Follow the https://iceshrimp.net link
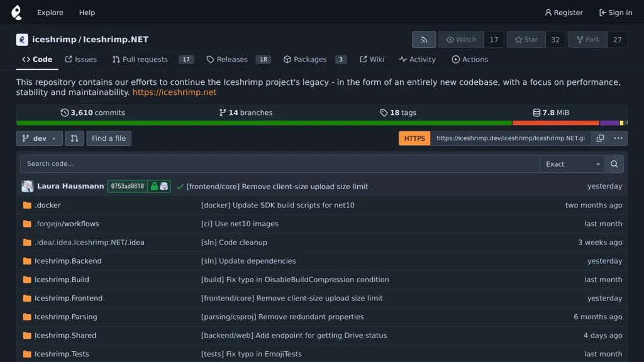 (x=174, y=92)
